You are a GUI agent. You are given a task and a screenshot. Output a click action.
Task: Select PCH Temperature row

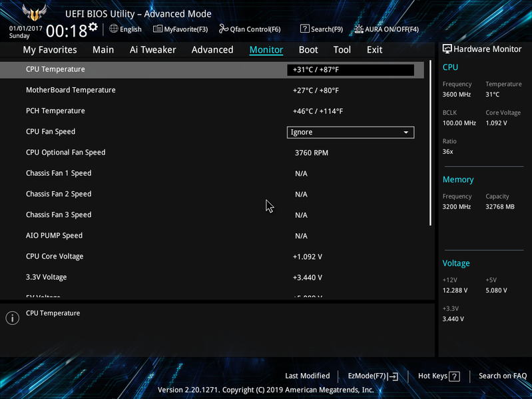[212, 111]
